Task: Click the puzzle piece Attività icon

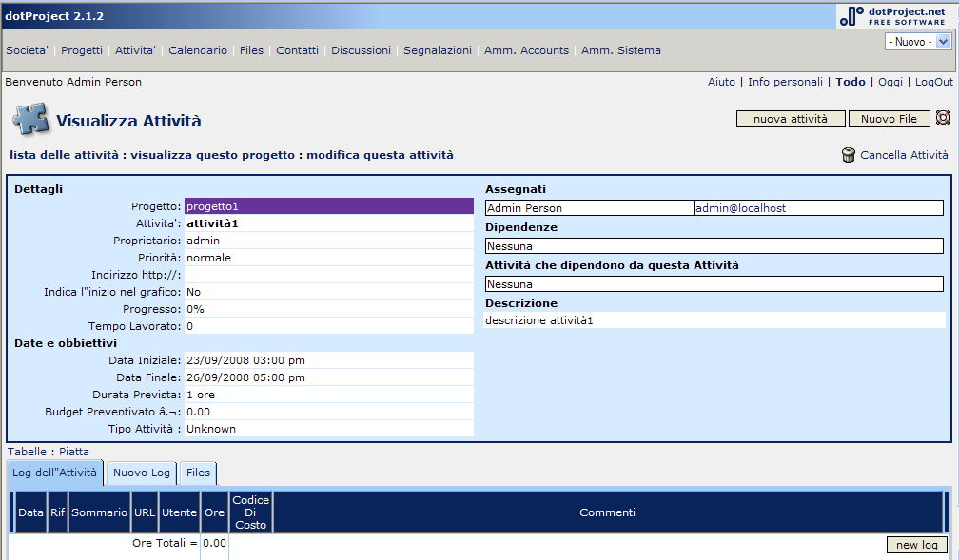Action: pyautogui.click(x=29, y=121)
